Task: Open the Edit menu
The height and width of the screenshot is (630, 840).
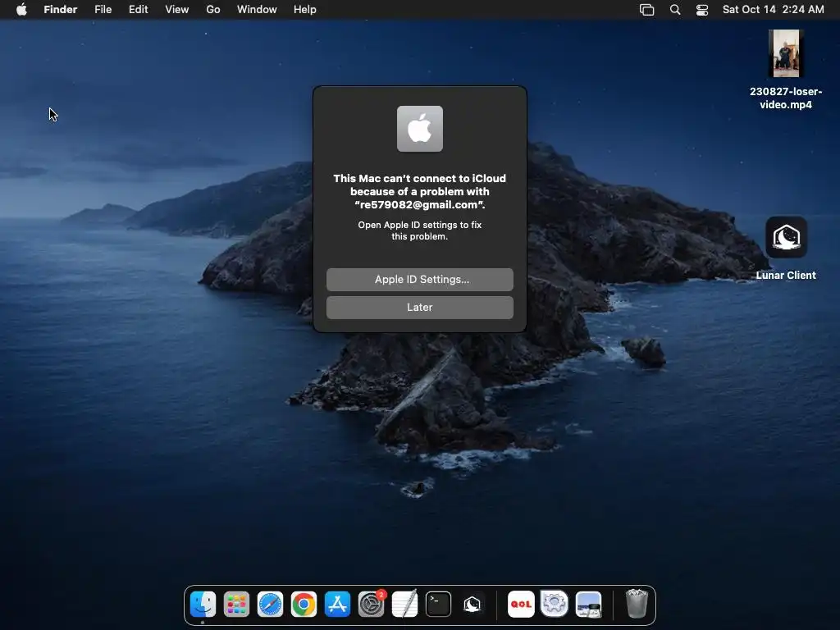Action: [x=138, y=10]
